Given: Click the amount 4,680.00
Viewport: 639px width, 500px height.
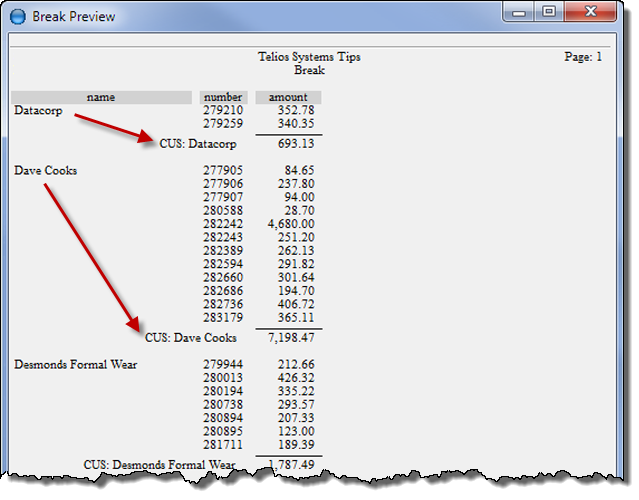Looking at the screenshot, I should (x=290, y=226).
